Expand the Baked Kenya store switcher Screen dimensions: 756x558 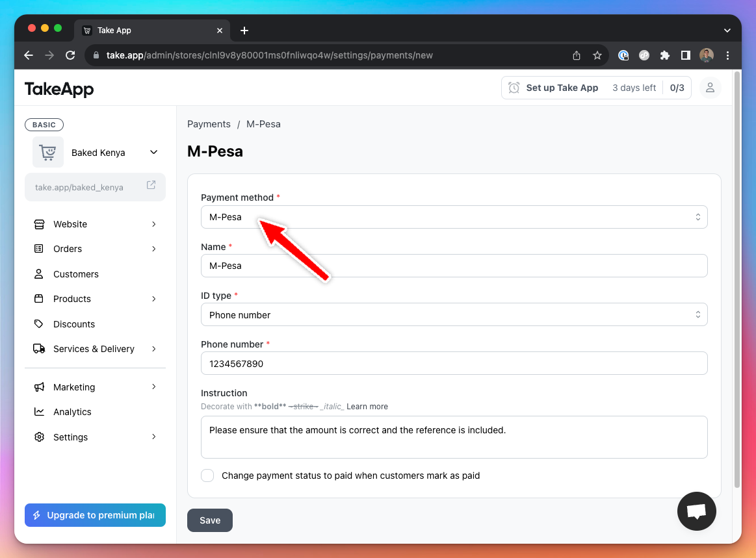coord(154,152)
